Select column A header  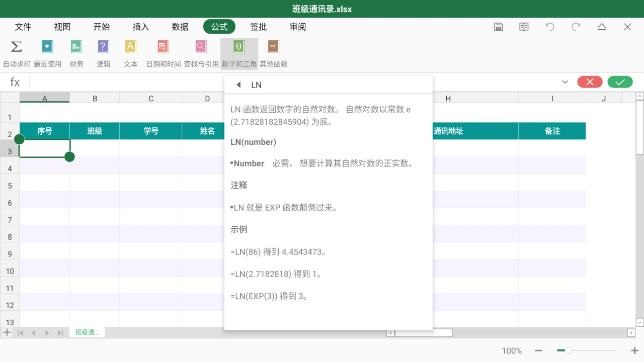click(45, 99)
